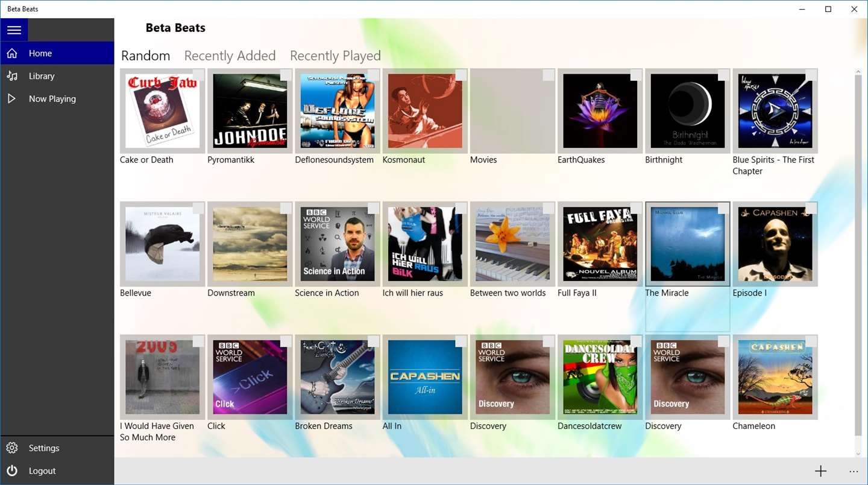
Task: Open the Kosmonaut album cover
Action: point(425,111)
